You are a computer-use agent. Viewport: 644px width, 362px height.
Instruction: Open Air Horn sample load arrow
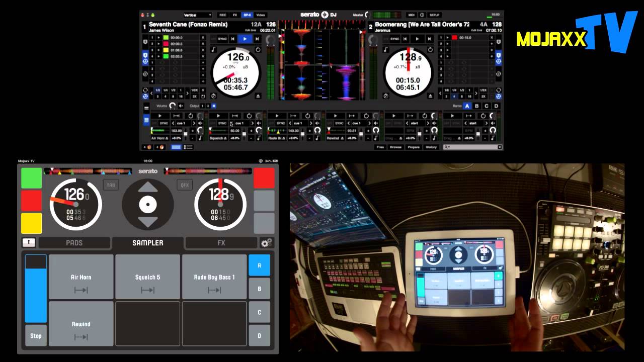167,138
